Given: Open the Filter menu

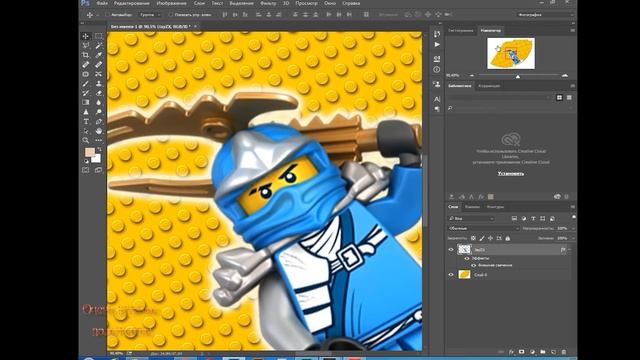Looking at the screenshot, I should point(268,3).
